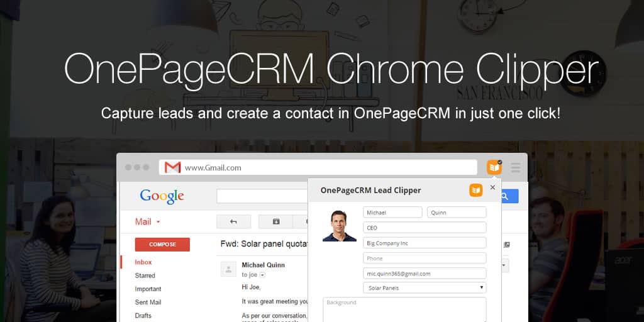
Task: Click sender name Michael Quinn in email
Action: click(263, 265)
